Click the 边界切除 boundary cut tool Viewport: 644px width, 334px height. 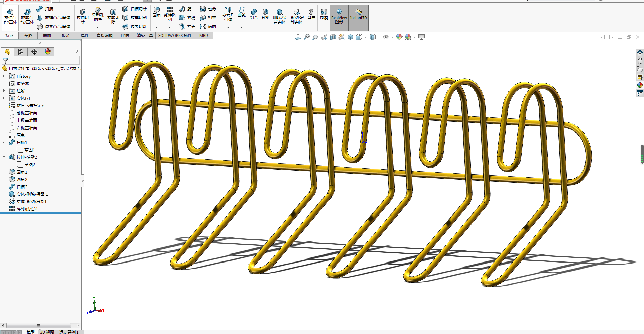tap(134, 27)
